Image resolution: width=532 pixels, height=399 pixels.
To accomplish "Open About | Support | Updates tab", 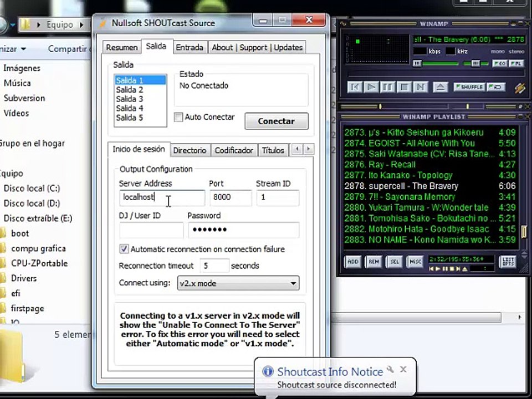I will pyautogui.click(x=257, y=48).
